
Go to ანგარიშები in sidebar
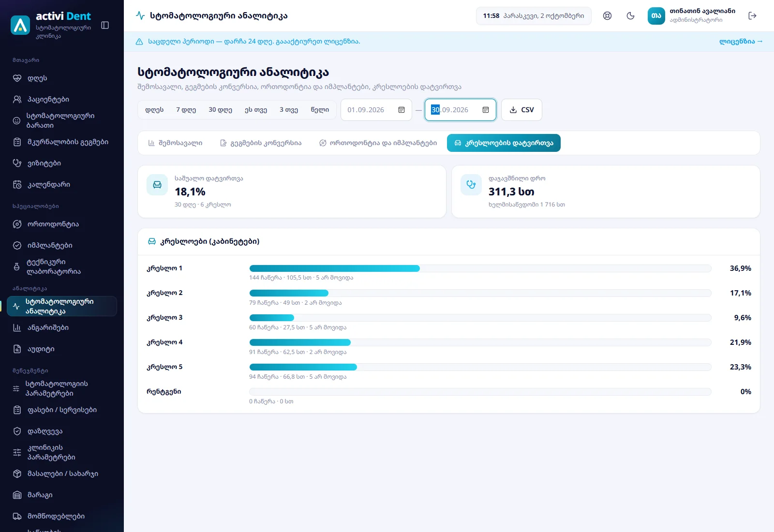[x=62, y=328]
